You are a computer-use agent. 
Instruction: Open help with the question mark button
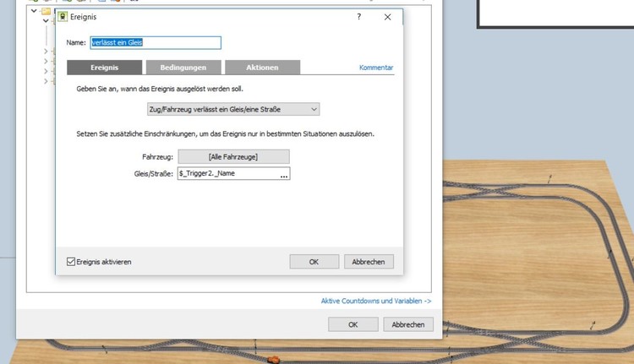click(x=358, y=17)
